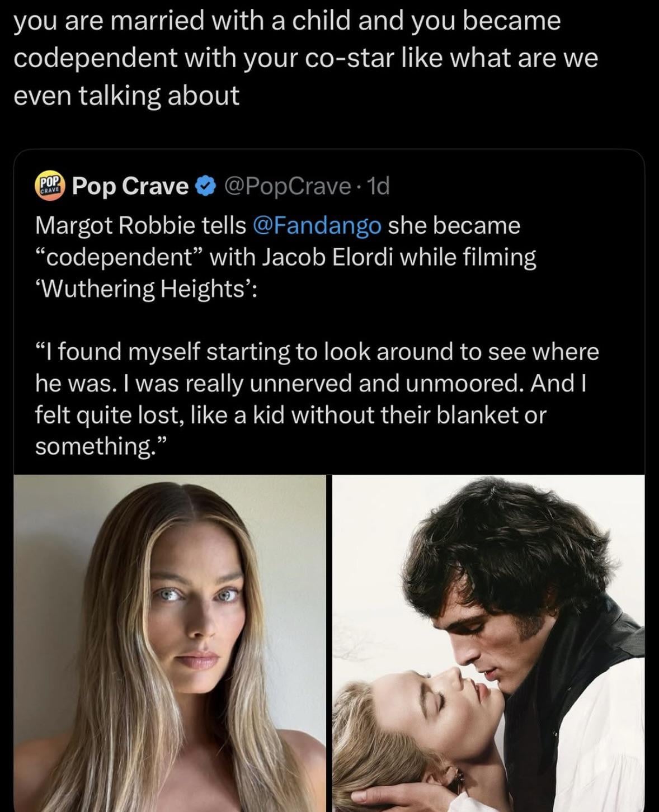Screen dimensions: 659x812
Task: Open the Pop Crave display name
Action: [130, 186]
